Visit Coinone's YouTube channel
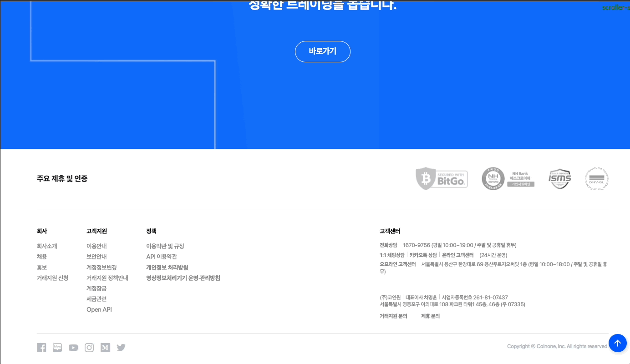The height and width of the screenshot is (364, 630). pos(73,347)
